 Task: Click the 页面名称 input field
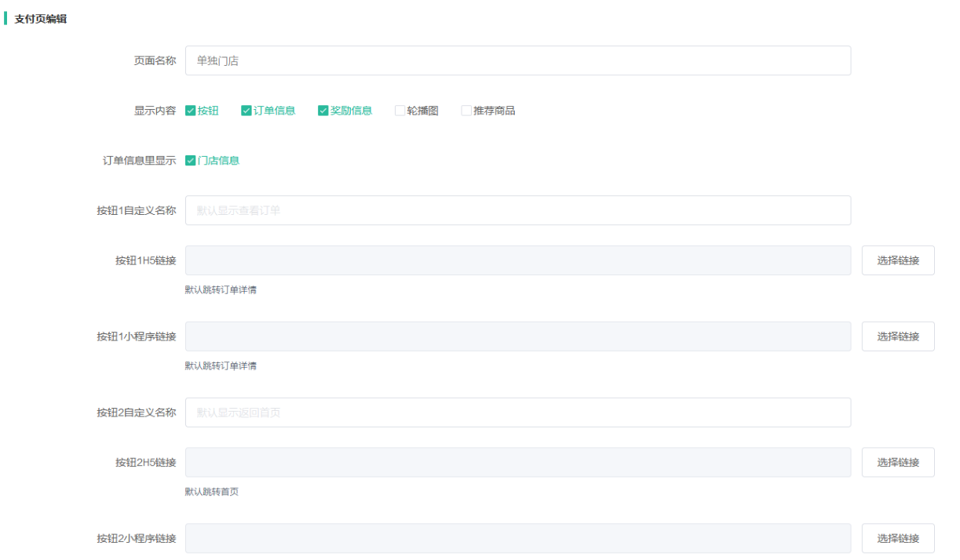(x=517, y=60)
